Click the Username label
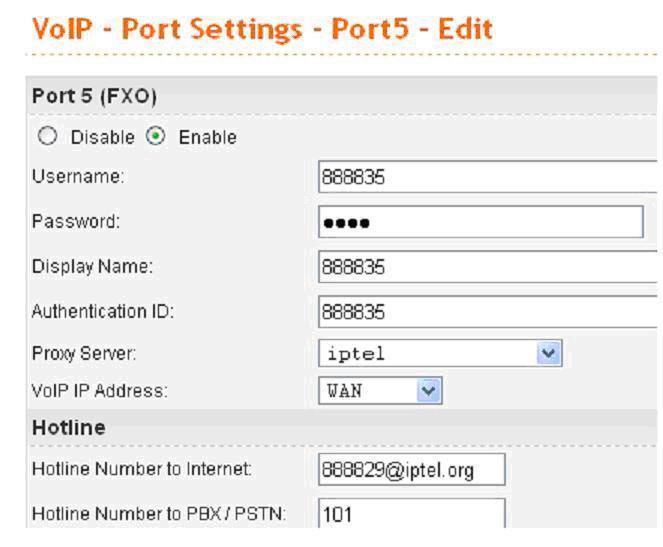663x547 pixels. click(78, 176)
